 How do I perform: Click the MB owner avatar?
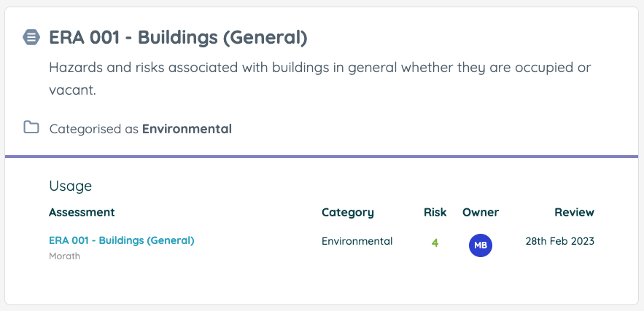(481, 245)
